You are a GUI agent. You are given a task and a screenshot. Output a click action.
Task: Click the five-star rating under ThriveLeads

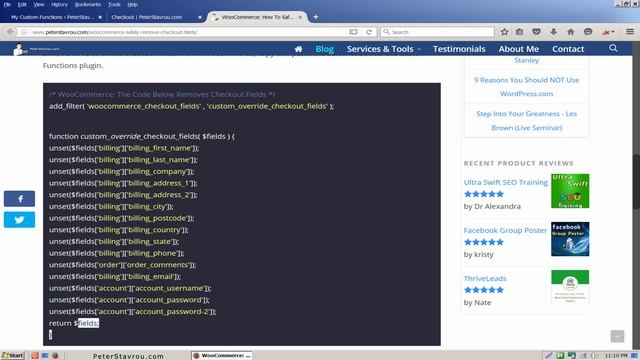(484, 290)
